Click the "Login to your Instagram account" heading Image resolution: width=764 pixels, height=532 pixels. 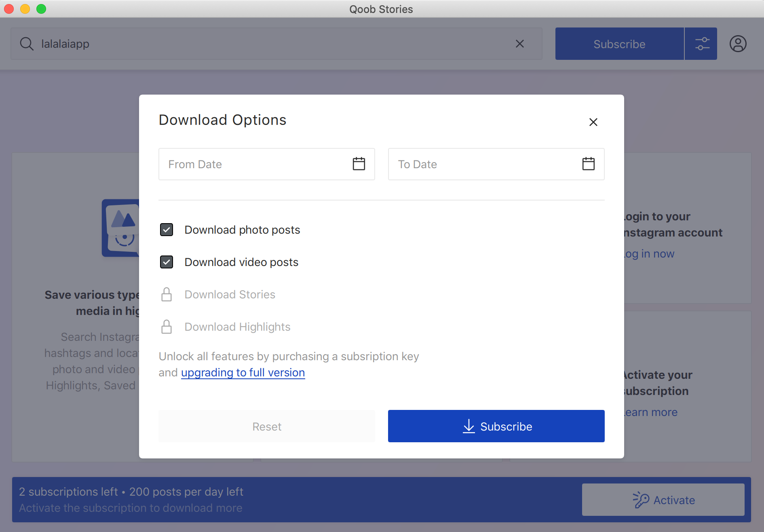tap(673, 224)
